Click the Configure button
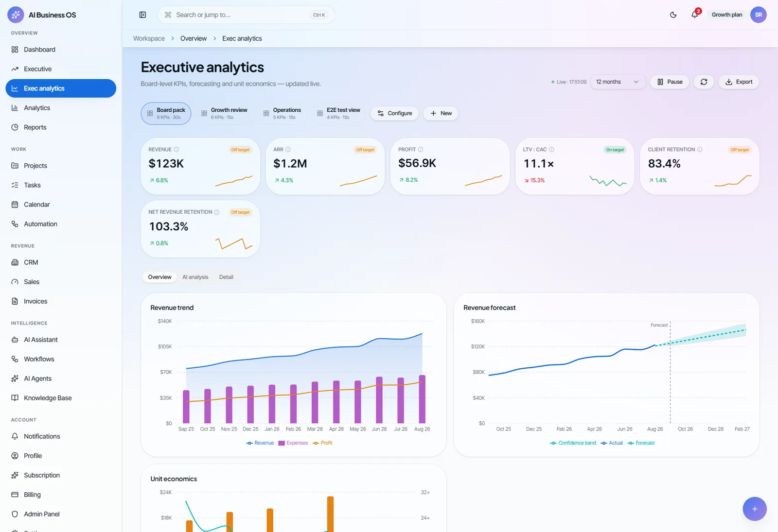 pyautogui.click(x=395, y=113)
